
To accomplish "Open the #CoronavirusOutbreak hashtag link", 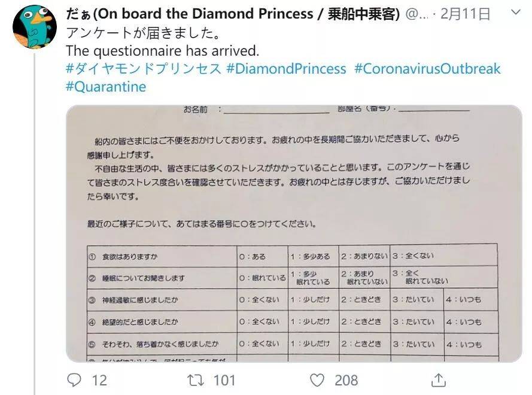I will pos(427,69).
